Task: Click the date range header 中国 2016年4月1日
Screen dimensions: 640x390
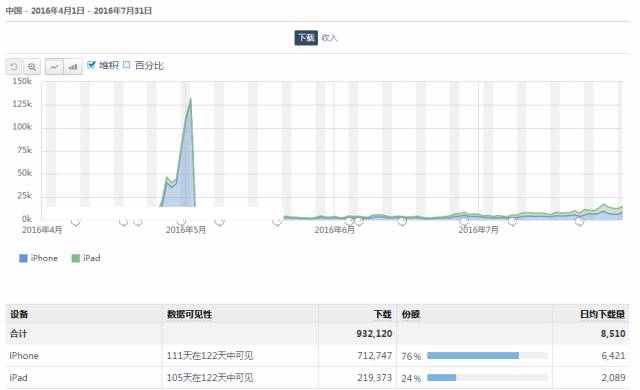Action: 79,11
